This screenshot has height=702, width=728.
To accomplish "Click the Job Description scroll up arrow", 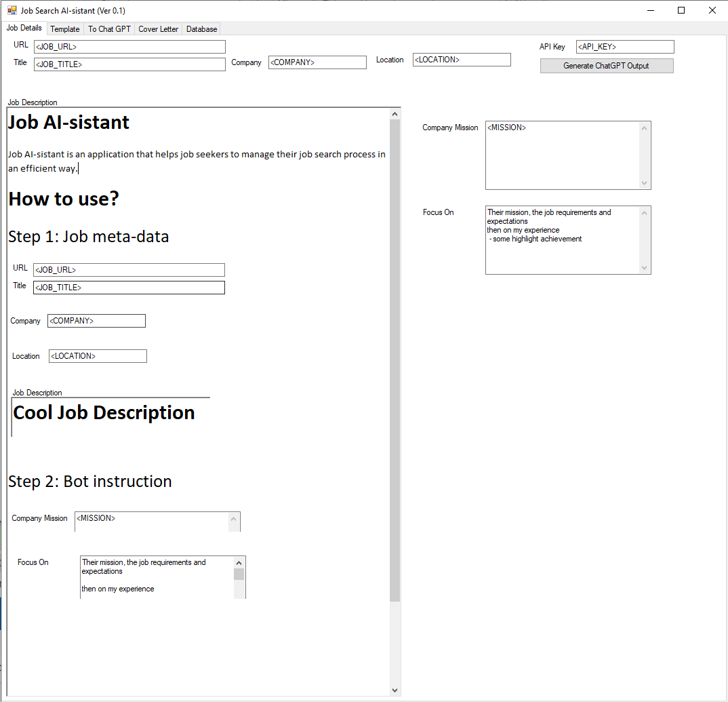I will click(395, 114).
